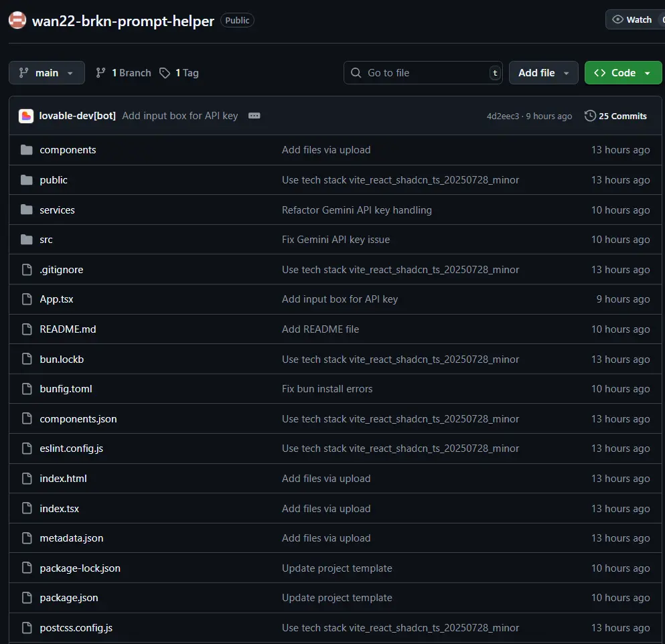Viewport: 665px width, 644px height.
Task: Open the 4d2eec3 commit hash link
Action: 502,116
